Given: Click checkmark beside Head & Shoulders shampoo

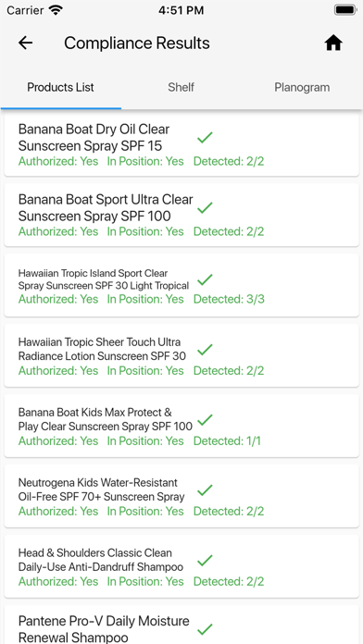Looking at the screenshot, I should (x=205, y=560).
